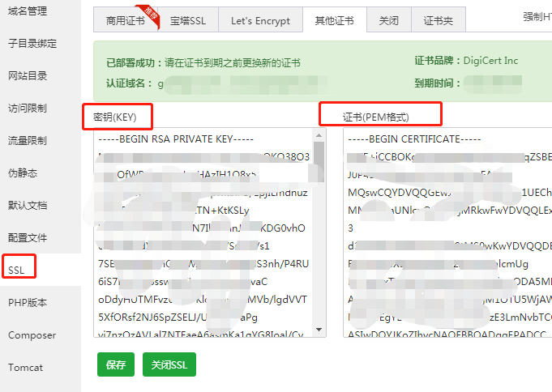Switch to the 关闭 tab
The image size is (552, 392).
point(389,20)
